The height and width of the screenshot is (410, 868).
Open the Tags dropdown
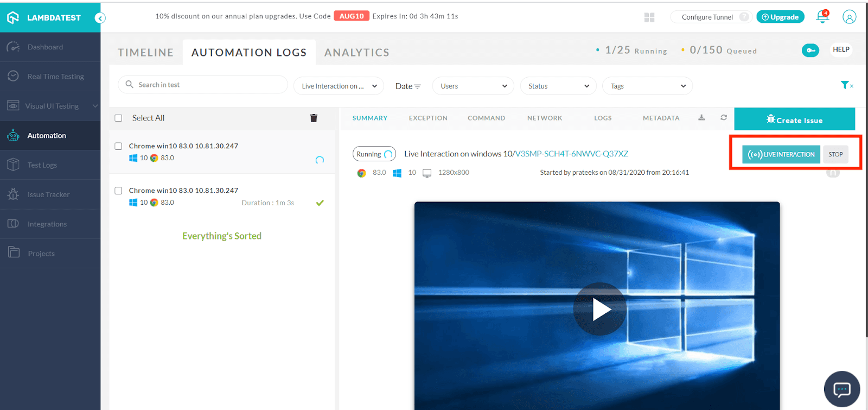click(647, 86)
